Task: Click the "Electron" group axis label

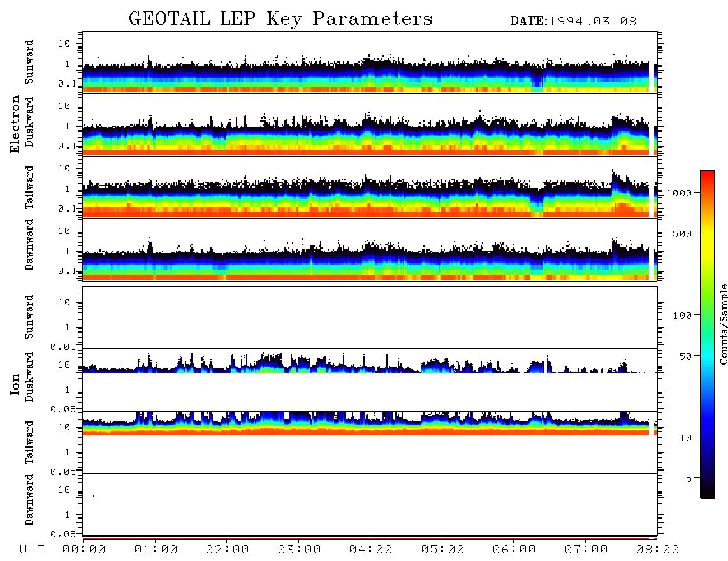Action: [x=15, y=124]
